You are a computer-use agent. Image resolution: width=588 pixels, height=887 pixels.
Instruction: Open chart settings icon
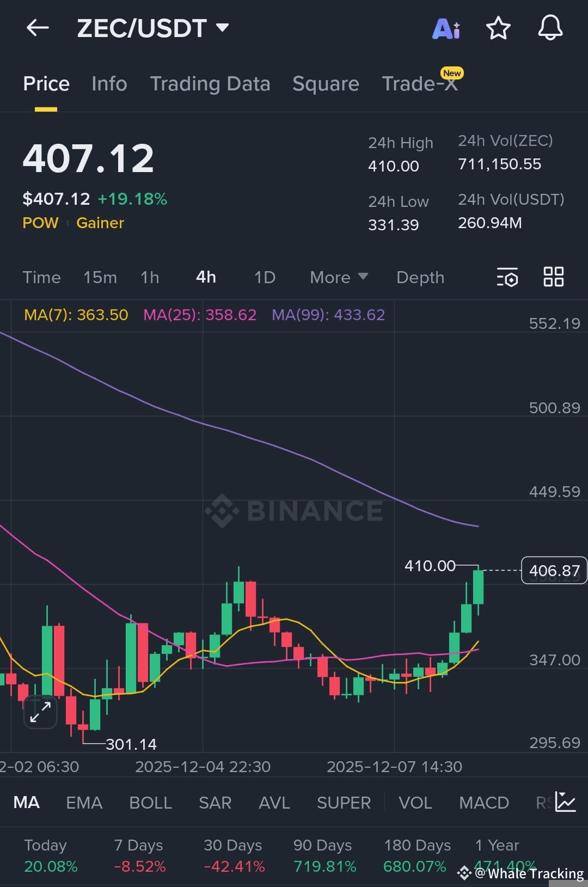[x=507, y=277]
